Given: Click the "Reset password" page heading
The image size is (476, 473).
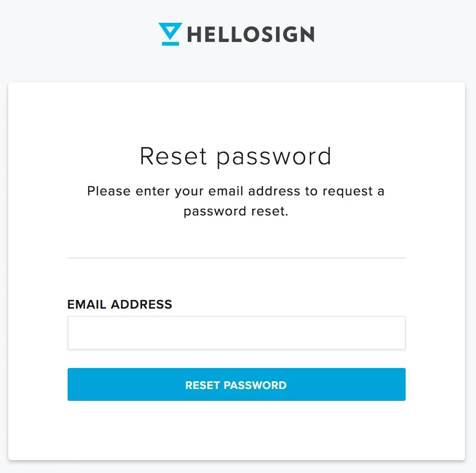Looking at the screenshot, I should (235, 157).
